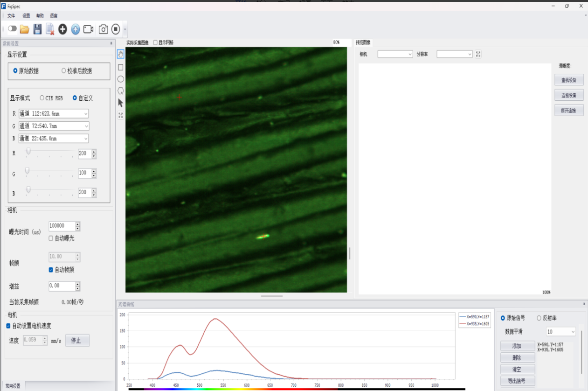
Task: Click the 查找设备 button
Action: (568, 80)
